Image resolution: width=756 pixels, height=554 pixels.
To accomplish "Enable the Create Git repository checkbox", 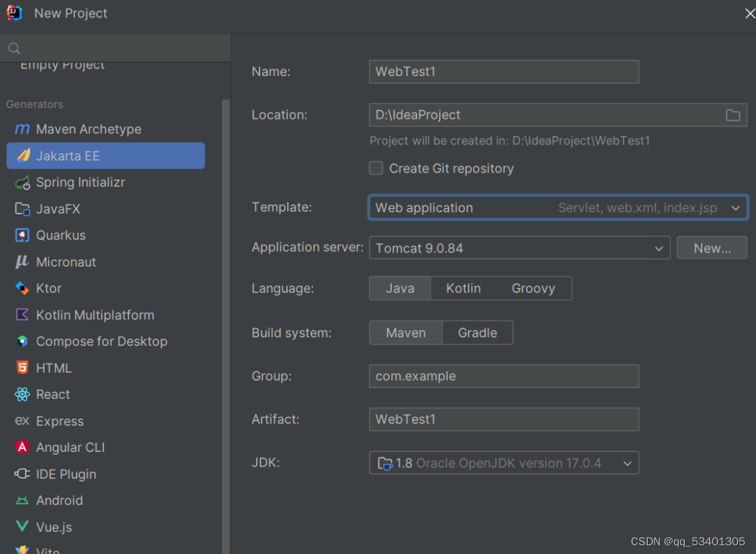I will pyautogui.click(x=376, y=168).
